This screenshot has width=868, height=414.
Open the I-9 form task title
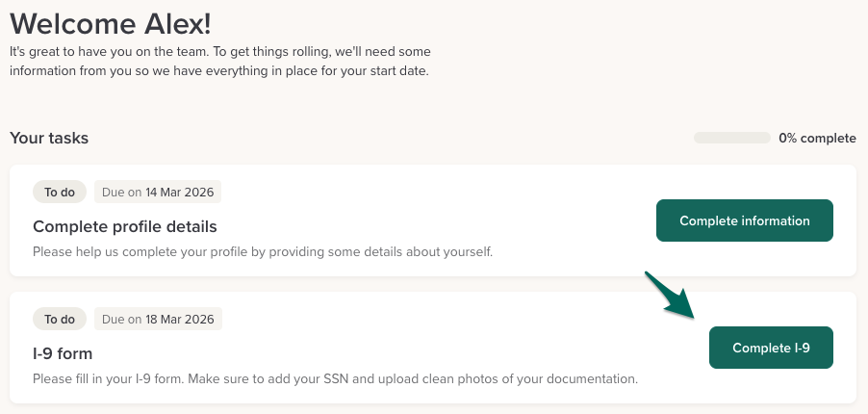pos(63,353)
